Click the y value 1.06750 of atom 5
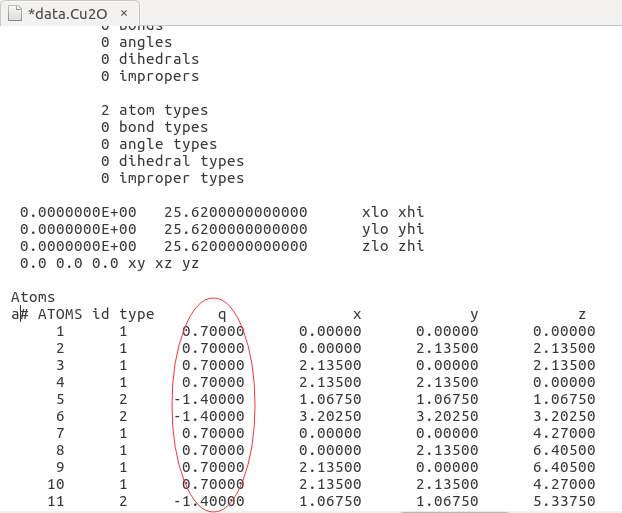Viewport: 622px width, 513px height. [447, 399]
